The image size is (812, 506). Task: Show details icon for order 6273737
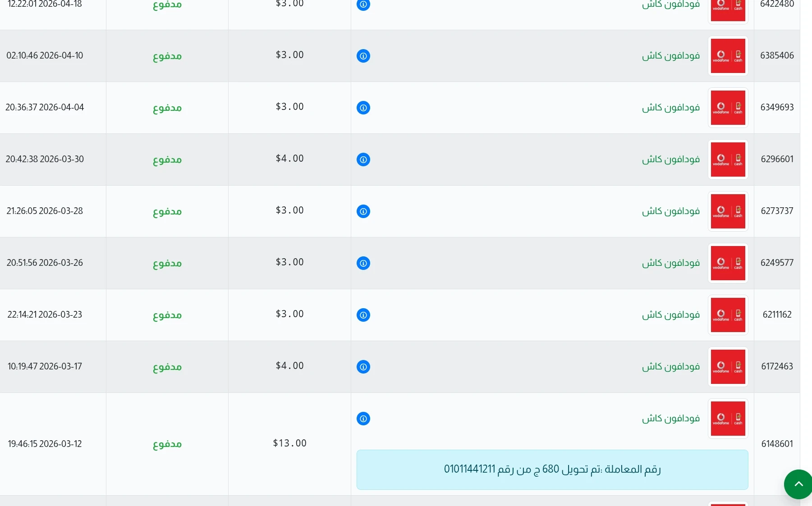(363, 211)
